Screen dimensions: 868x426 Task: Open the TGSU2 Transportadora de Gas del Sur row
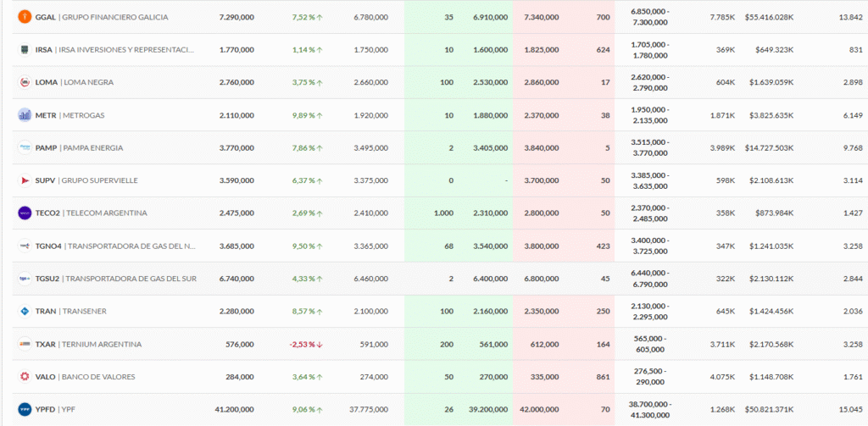click(115, 279)
